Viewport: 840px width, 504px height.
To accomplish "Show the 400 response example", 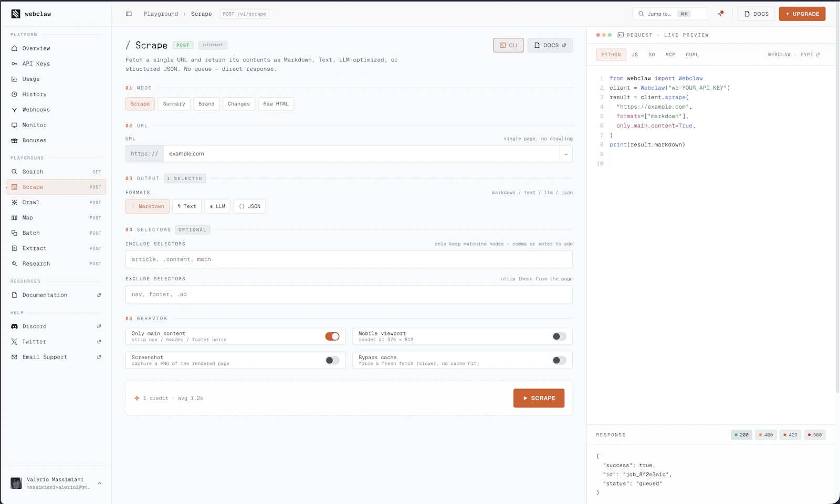I will (766, 435).
